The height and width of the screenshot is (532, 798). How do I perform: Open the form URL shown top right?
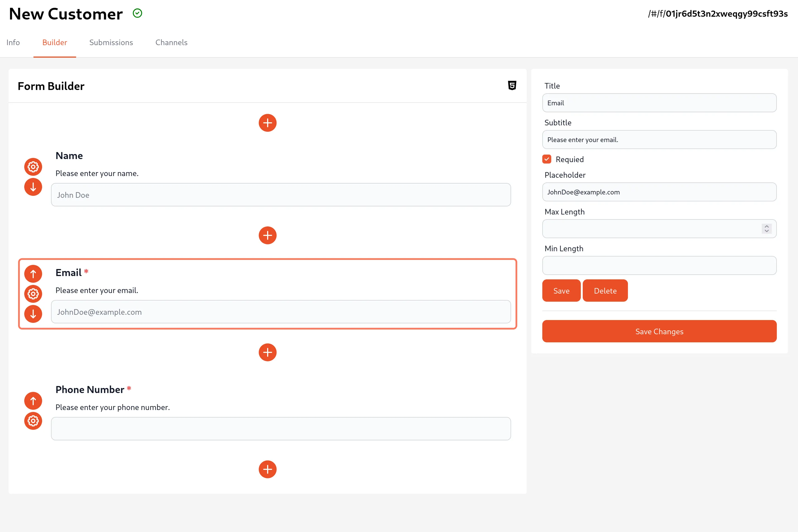pos(717,14)
